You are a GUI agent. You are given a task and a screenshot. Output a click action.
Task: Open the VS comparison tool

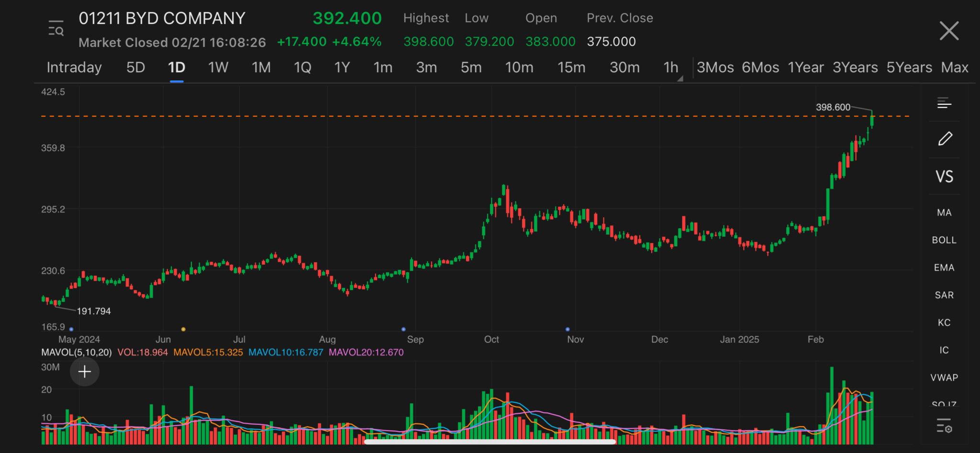pos(945,177)
